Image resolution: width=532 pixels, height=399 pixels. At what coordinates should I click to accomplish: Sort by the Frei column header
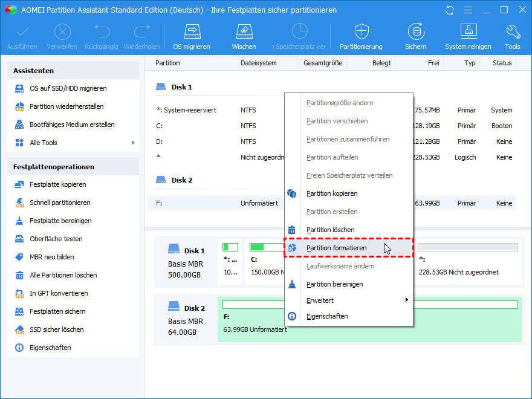tap(433, 63)
